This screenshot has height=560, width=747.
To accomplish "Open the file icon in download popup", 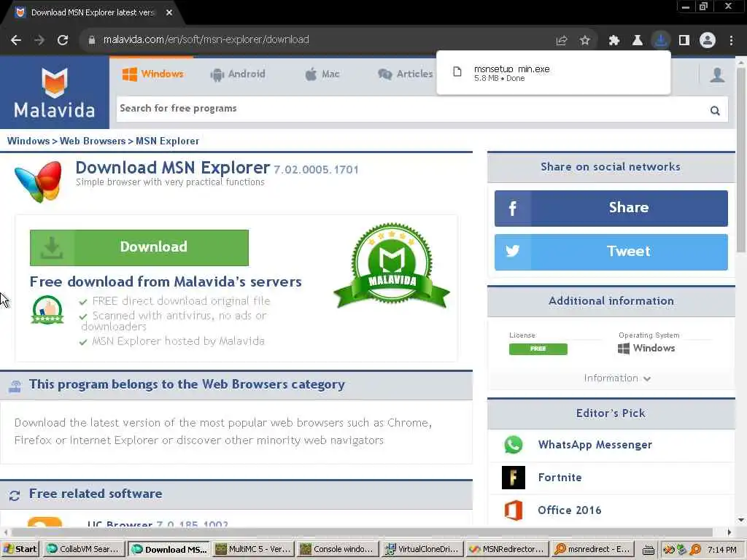I will pyautogui.click(x=457, y=72).
